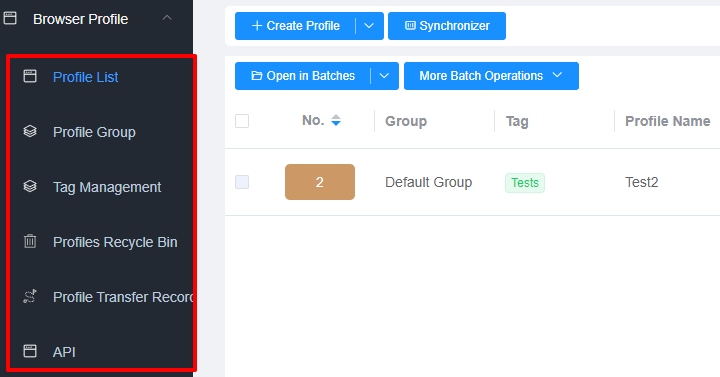
Task: Click the Profile List window icon
Action: point(30,76)
